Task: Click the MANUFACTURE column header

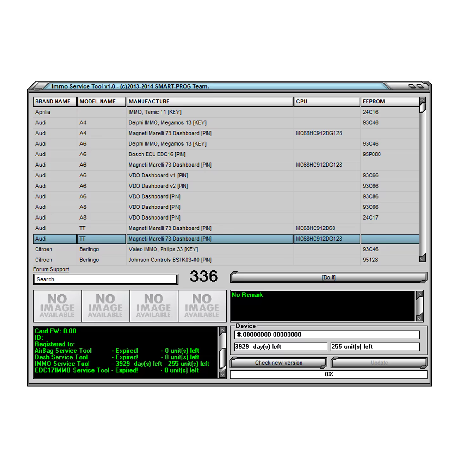Action: tap(210, 102)
